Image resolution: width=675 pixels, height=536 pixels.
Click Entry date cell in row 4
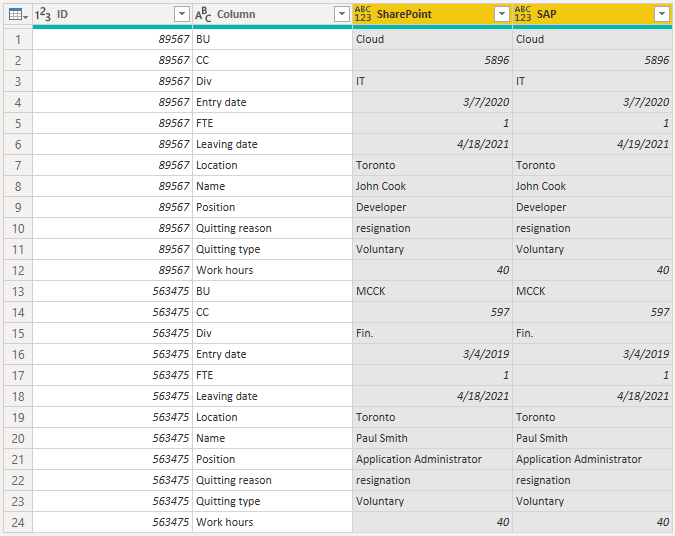pos(272,102)
